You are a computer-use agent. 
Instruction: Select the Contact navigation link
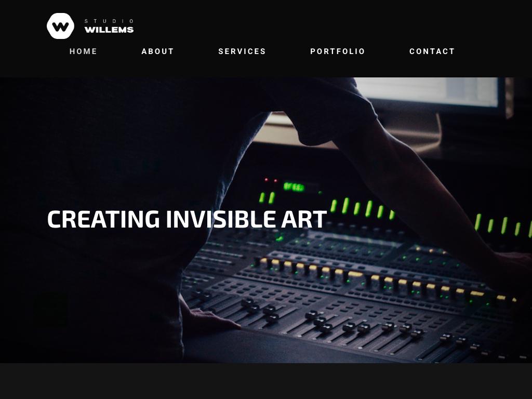pyautogui.click(x=432, y=51)
